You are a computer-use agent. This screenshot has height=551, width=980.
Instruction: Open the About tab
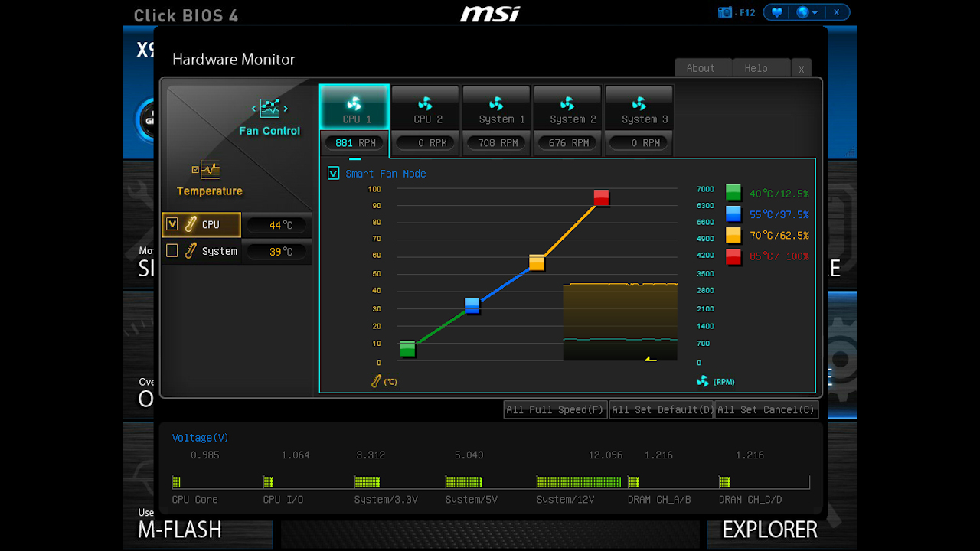pos(704,68)
